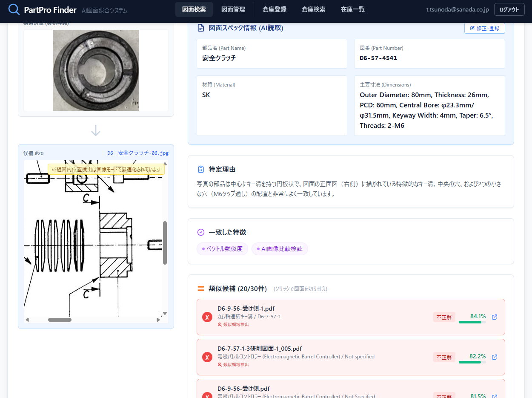Toggle 不正解 status on D6-9-56-受け側-1.pdf

pyautogui.click(x=444, y=317)
